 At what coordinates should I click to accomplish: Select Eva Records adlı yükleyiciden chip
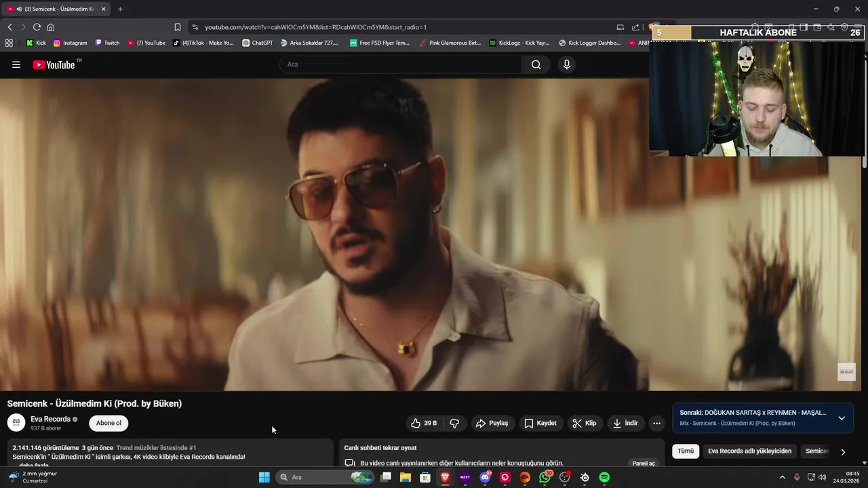(x=749, y=451)
